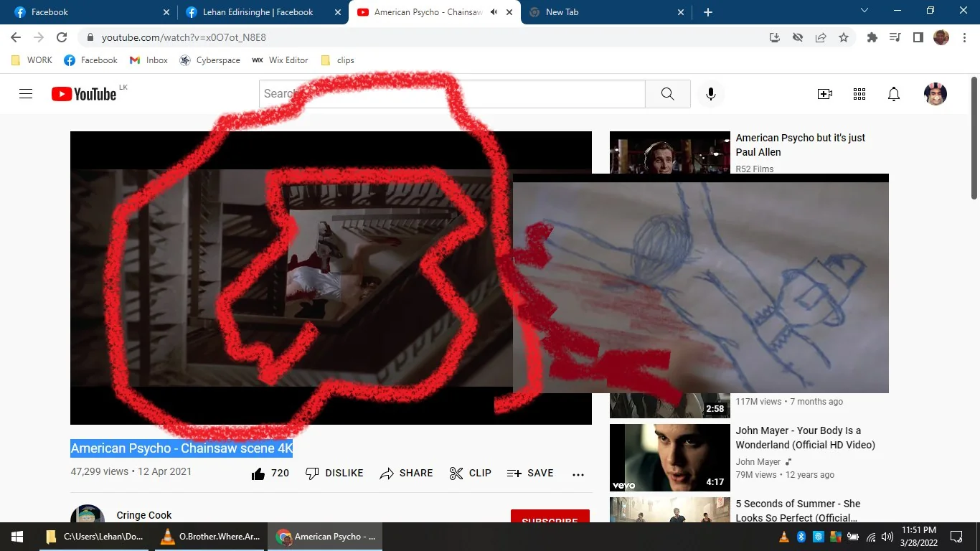The height and width of the screenshot is (551, 980).
Task: Expand the Chrome tab search dropdown
Action: pos(864,10)
